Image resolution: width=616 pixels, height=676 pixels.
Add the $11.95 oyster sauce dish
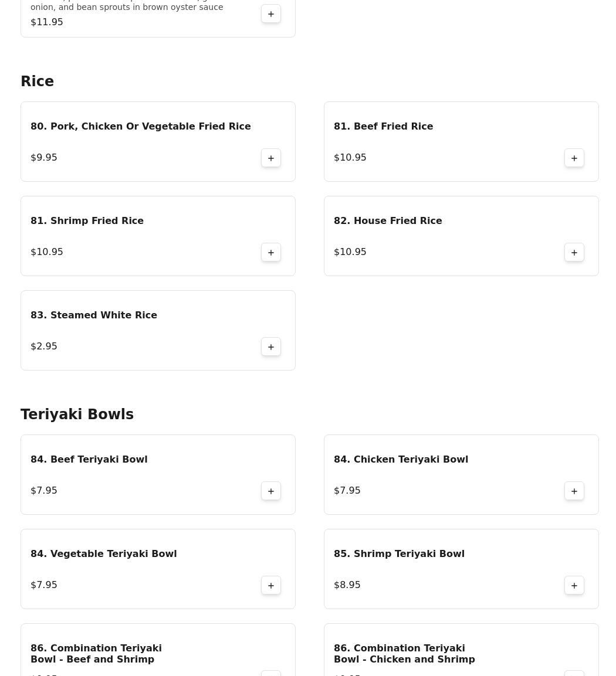pyautogui.click(x=271, y=14)
